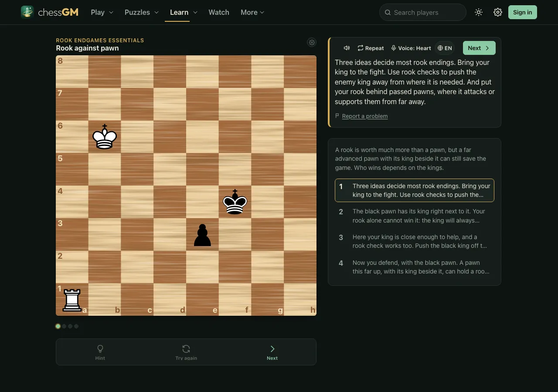The width and height of the screenshot is (558, 392).
Task: Expand the More menu
Action: 252,12
